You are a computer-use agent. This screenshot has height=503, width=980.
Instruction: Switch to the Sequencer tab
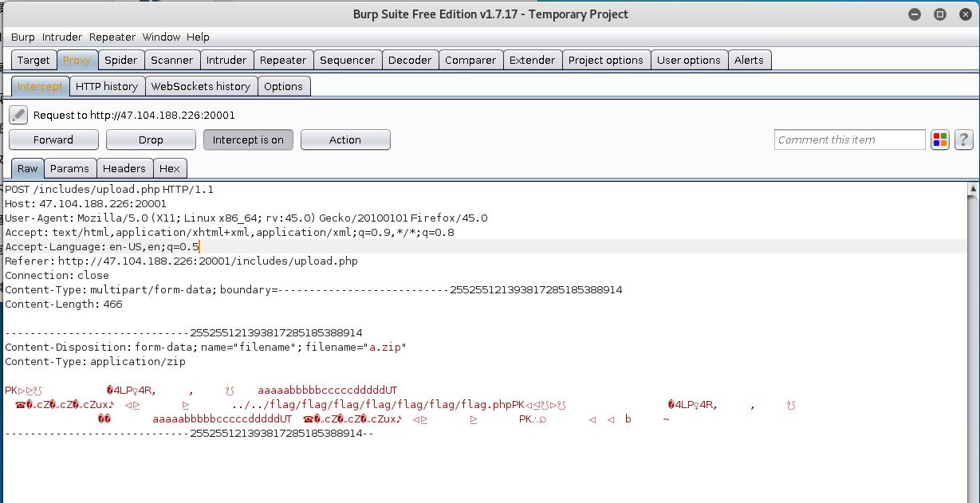click(347, 60)
